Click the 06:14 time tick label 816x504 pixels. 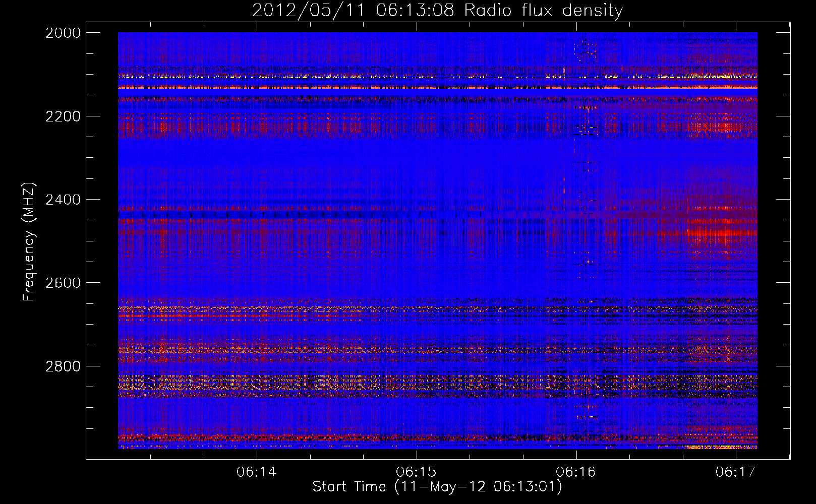pos(257,472)
